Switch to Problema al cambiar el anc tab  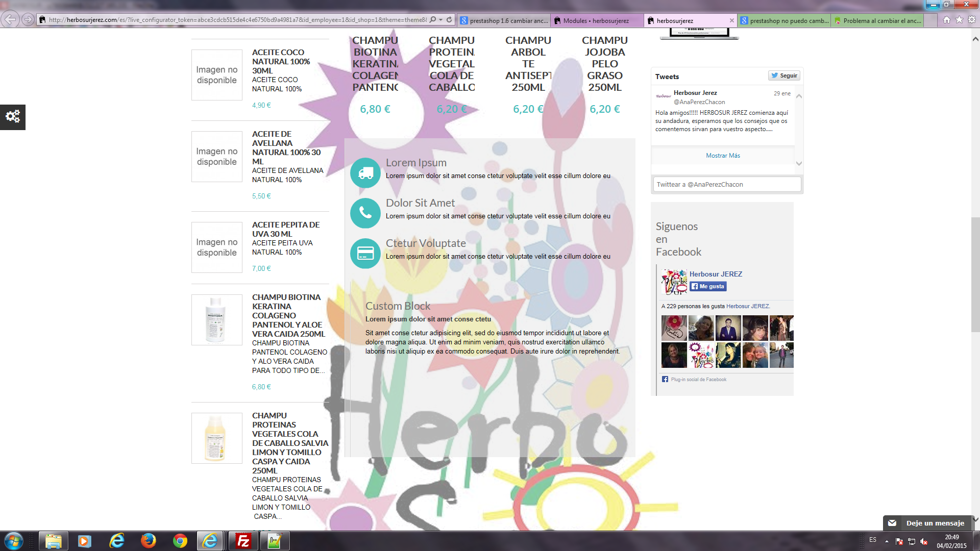coord(881,21)
